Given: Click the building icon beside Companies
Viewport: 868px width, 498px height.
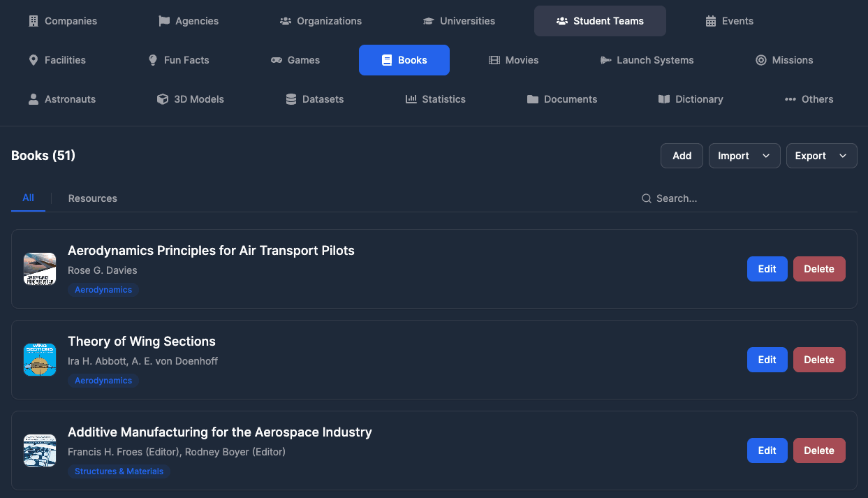Looking at the screenshot, I should pyautogui.click(x=34, y=21).
